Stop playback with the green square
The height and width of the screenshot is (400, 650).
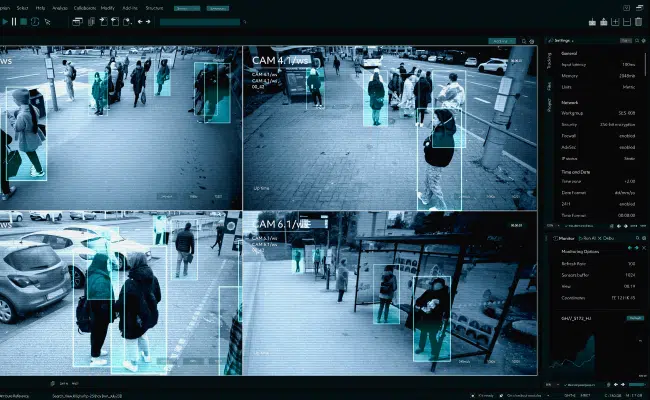tap(24, 22)
